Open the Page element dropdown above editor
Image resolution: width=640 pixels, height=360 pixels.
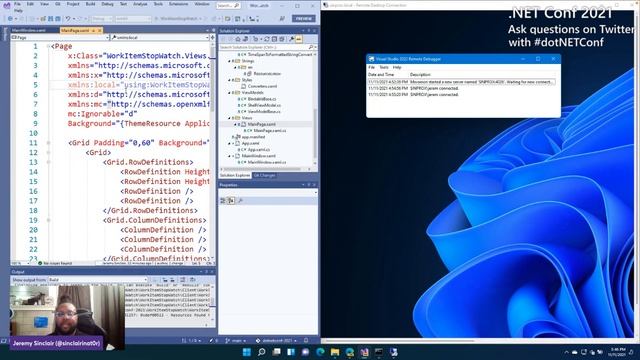point(60,37)
